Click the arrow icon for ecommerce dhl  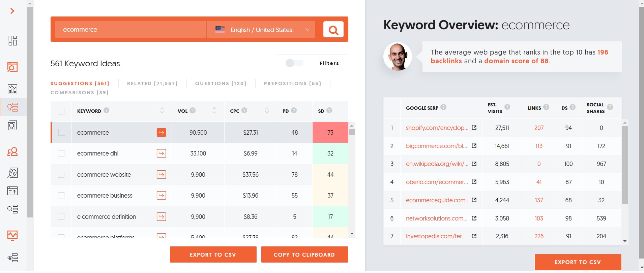pyautogui.click(x=162, y=153)
